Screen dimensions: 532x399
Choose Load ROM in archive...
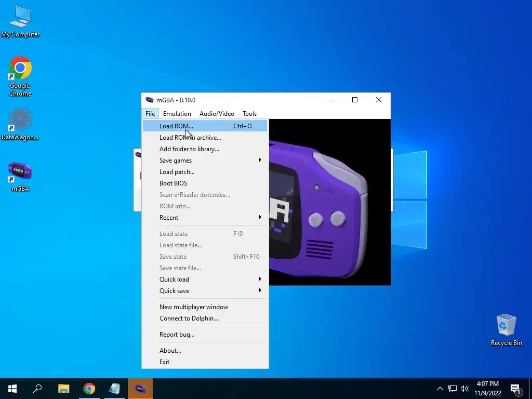pyautogui.click(x=205, y=137)
